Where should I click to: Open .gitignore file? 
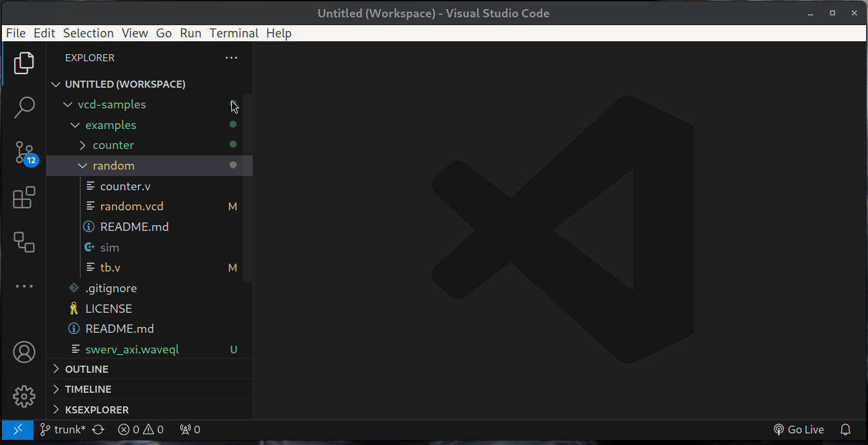coord(111,288)
